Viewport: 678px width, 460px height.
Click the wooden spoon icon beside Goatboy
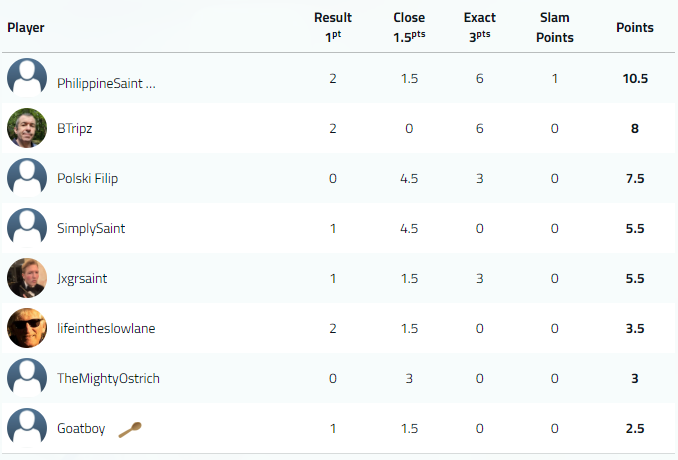tap(130, 429)
